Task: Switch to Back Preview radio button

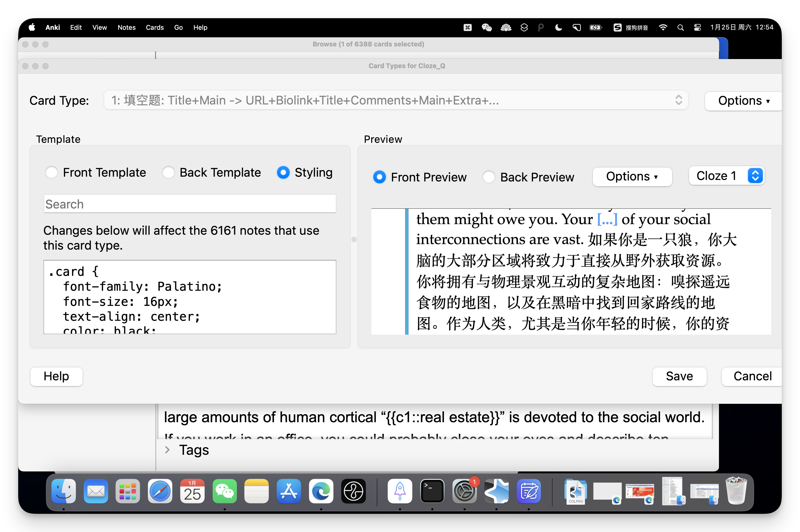Action: (x=489, y=177)
